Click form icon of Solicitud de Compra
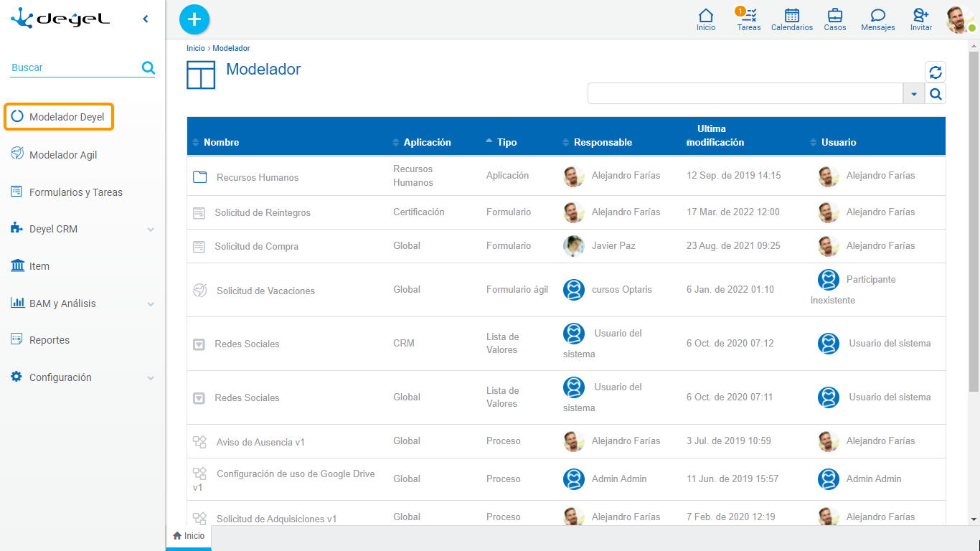Image resolution: width=980 pixels, height=551 pixels. tap(199, 246)
